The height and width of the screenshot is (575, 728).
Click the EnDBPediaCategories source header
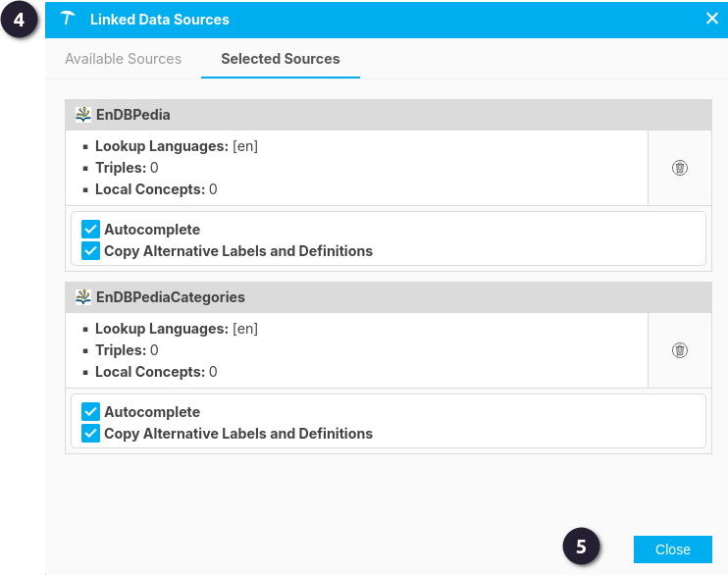tap(389, 297)
